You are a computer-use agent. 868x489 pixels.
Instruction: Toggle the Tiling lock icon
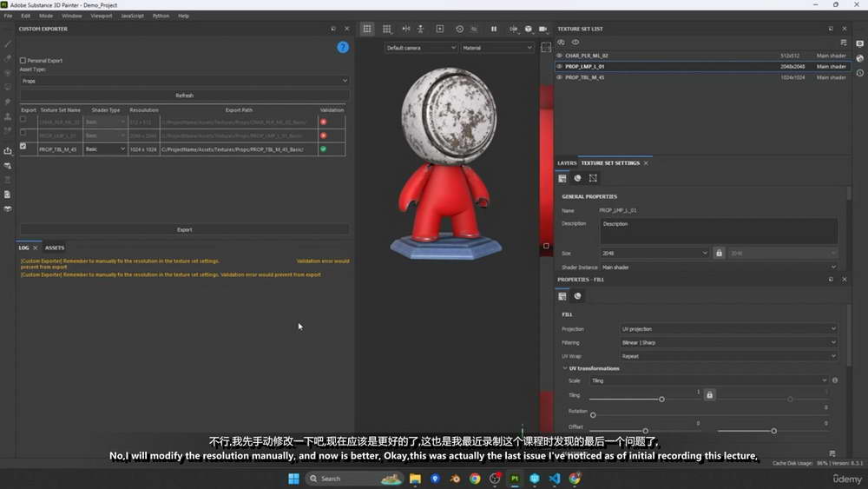[x=710, y=395]
